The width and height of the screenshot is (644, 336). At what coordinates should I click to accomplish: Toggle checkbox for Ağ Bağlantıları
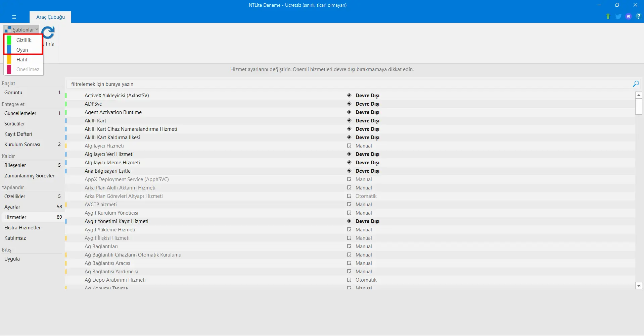click(x=349, y=246)
